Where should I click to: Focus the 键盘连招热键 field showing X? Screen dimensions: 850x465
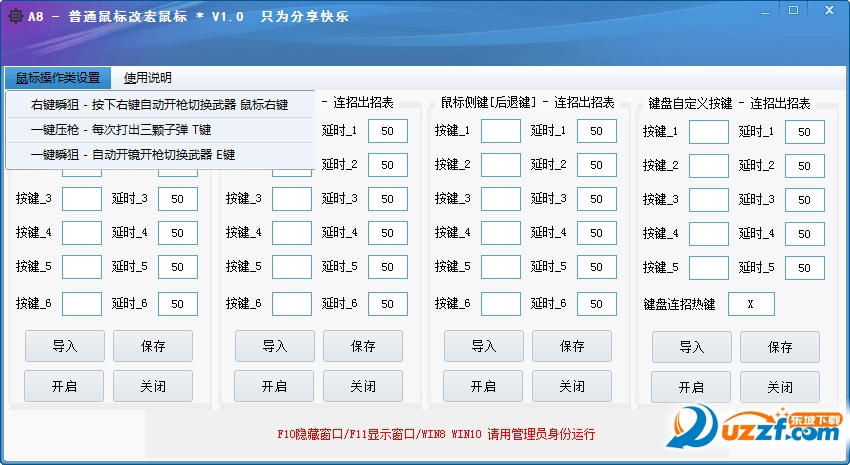point(751,304)
